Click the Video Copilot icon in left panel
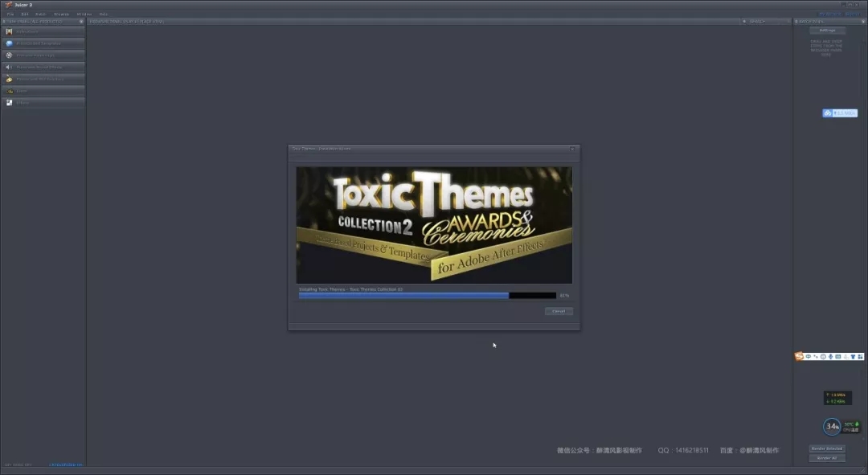The image size is (868, 475). pyautogui.click(x=10, y=31)
